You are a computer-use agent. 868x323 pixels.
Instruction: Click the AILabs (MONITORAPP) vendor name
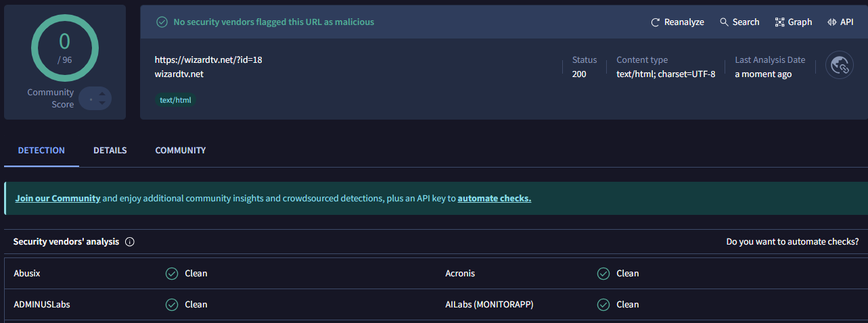tap(489, 305)
